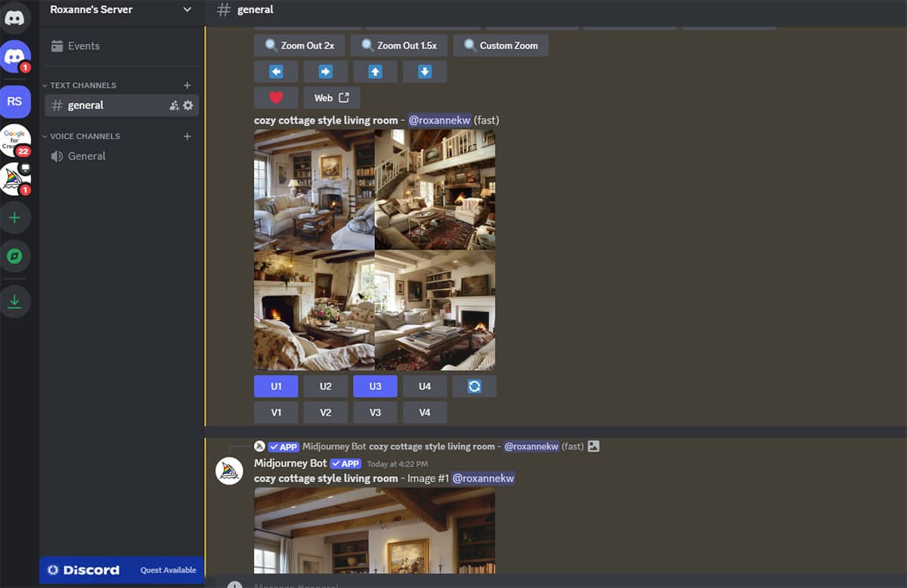Open Roxanne's Server dropdown menu
Screen dimensions: 907x588
(x=121, y=10)
